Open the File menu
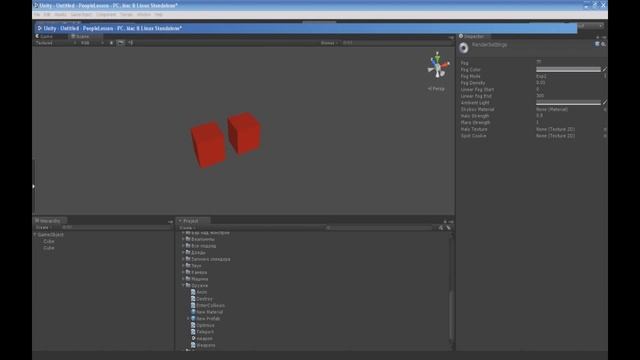 pos(37,15)
